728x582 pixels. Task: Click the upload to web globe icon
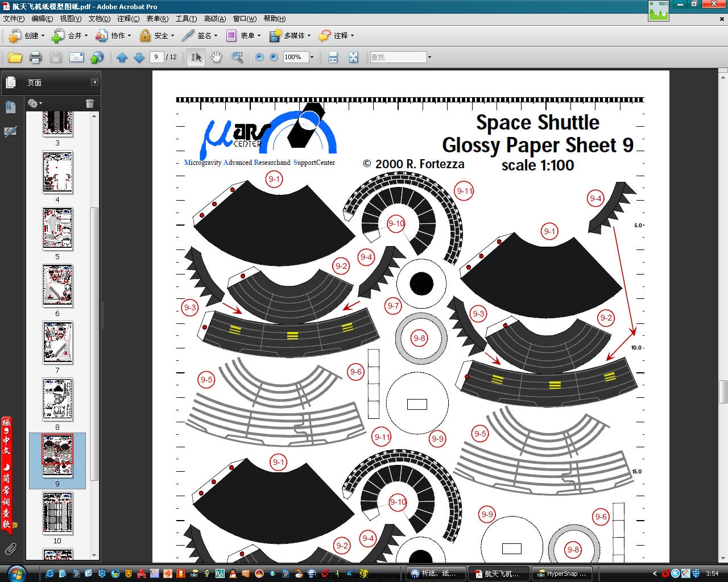pos(97,57)
